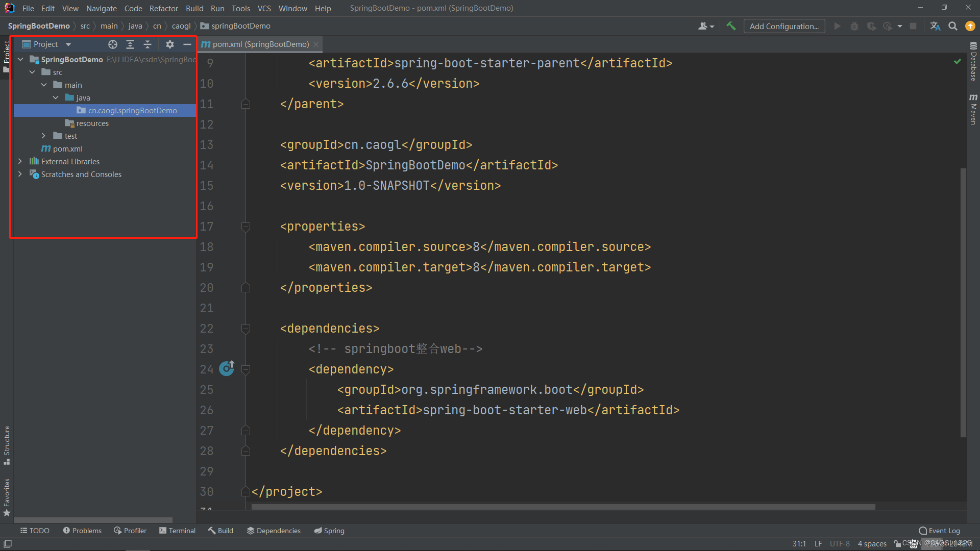Screen dimensions: 980x551
Task: Fold the dependency block at line 24
Action: [x=246, y=369]
